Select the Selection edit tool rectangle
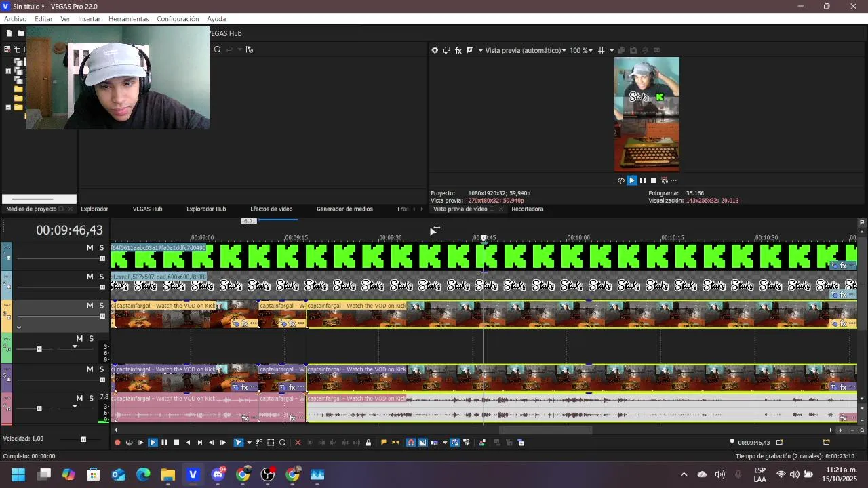 click(x=271, y=443)
